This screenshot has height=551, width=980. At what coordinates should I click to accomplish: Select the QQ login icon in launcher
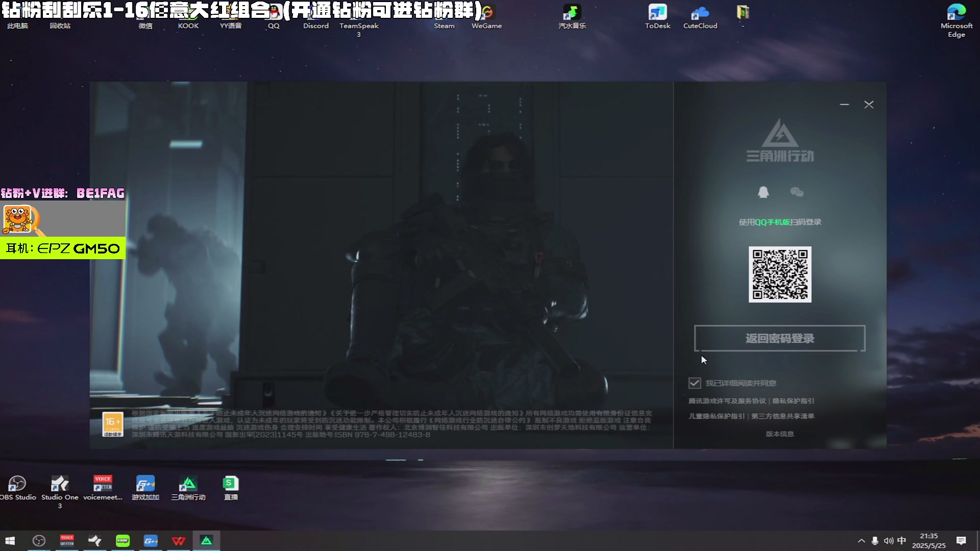coord(763,192)
